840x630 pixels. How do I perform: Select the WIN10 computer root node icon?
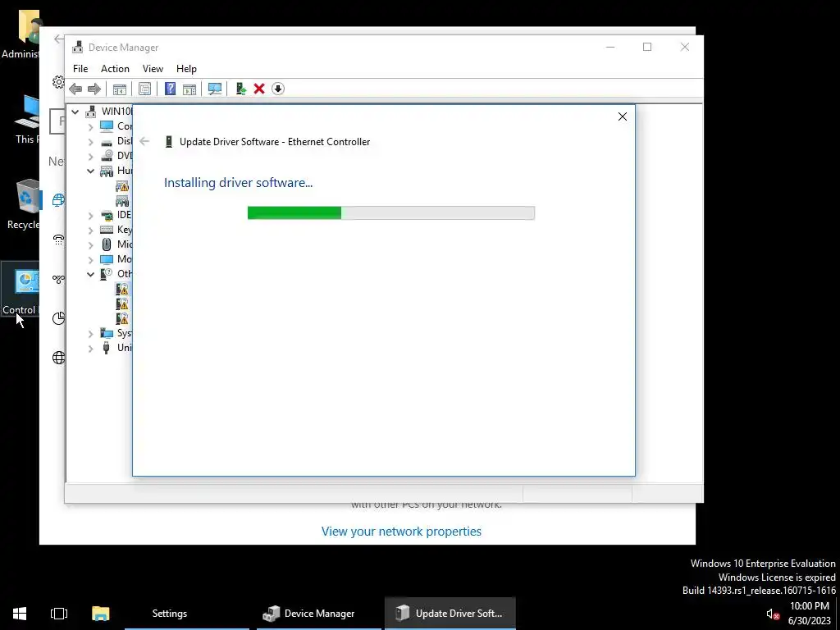point(92,112)
